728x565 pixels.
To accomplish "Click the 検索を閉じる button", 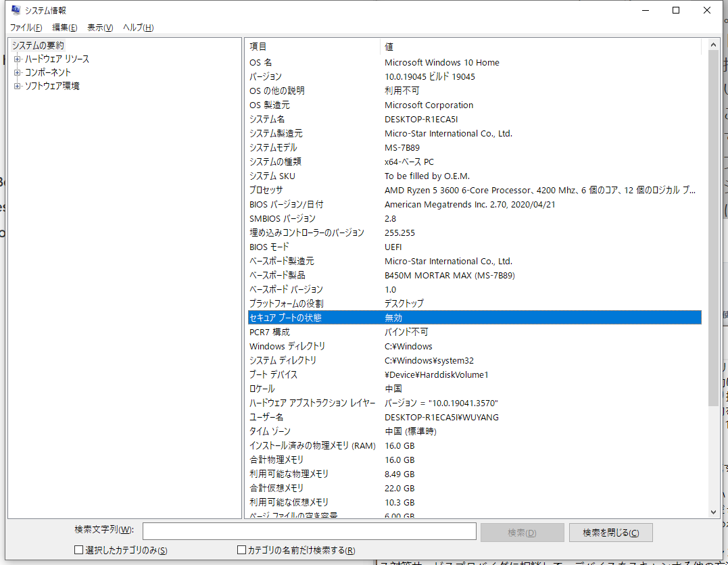I will click(610, 533).
